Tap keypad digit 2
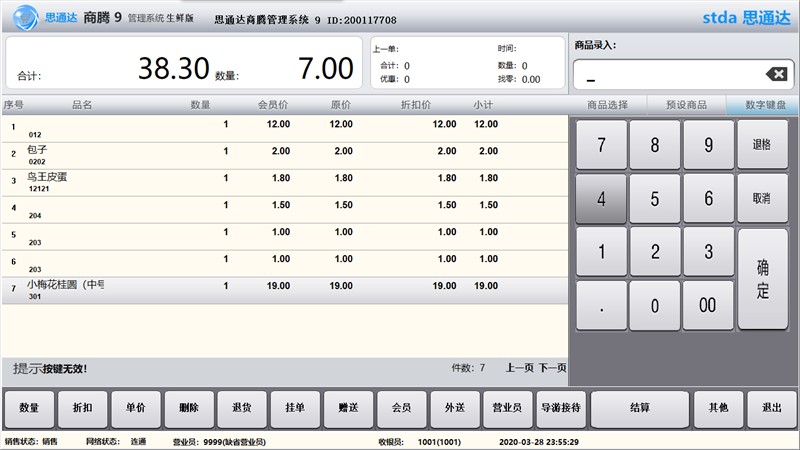 [655, 252]
